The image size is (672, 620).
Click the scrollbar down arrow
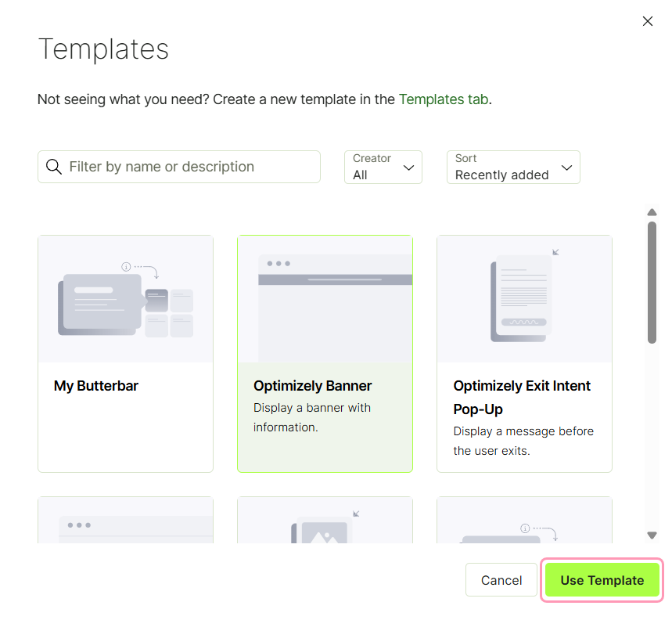coord(652,535)
